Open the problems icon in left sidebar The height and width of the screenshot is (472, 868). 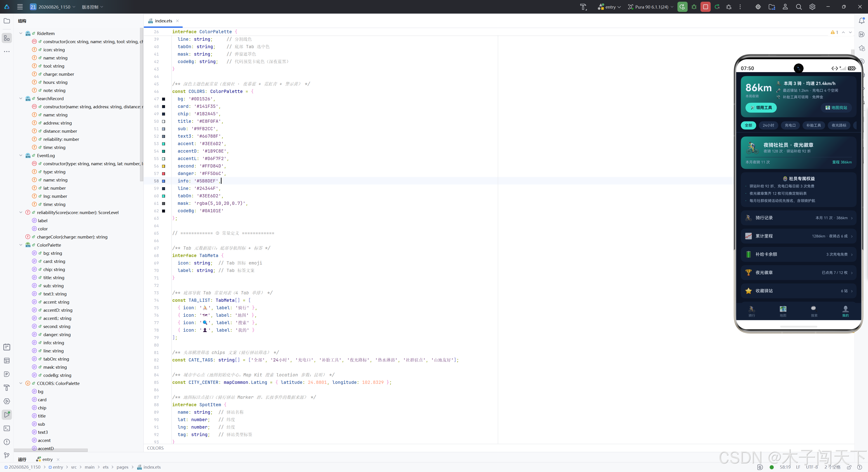pyautogui.click(x=7, y=442)
